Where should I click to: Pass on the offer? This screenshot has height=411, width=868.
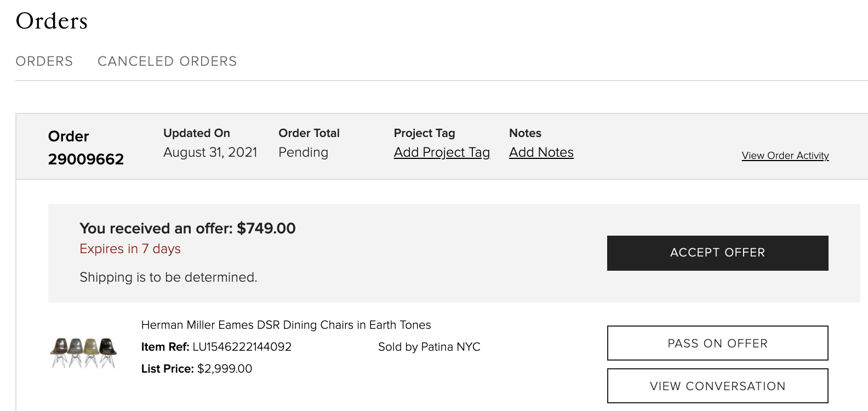[x=718, y=343]
